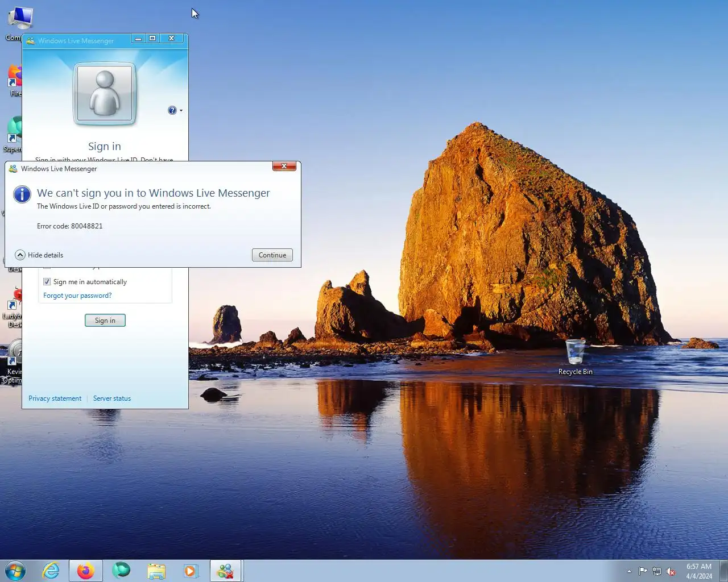This screenshot has width=728, height=582.
Task: Open the Messenger help menu dropdown
Action: [x=175, y=110]
